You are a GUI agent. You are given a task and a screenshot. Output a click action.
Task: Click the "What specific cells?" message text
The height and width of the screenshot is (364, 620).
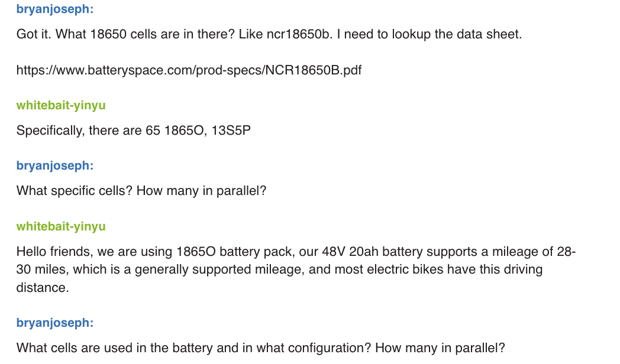click(x=141, y=191)
